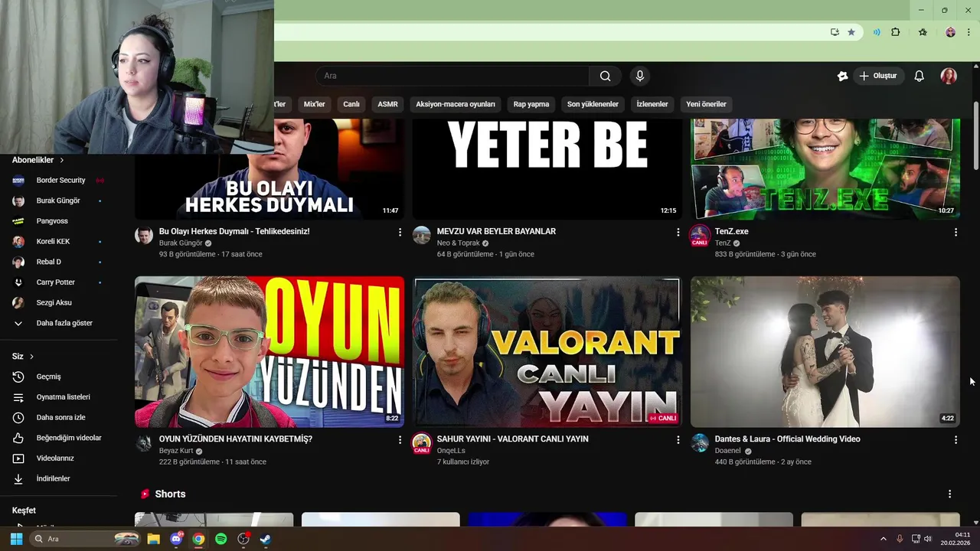Select the İzlenenler chip
This screenshot has height=551, width=980.
652,104
